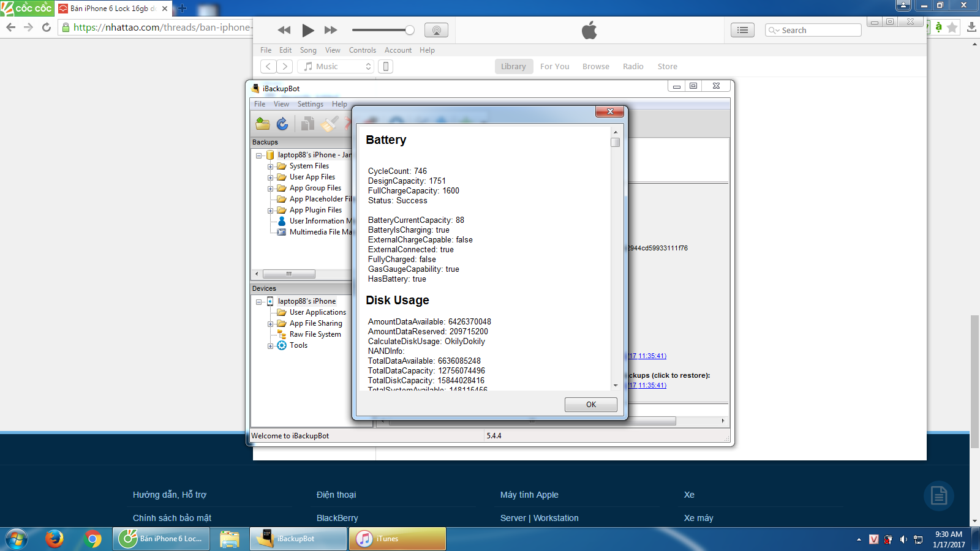The height and width of the screenshot is (551, 980).
Task: Switch to the For You tab
Action: click(x=554, y=66)
